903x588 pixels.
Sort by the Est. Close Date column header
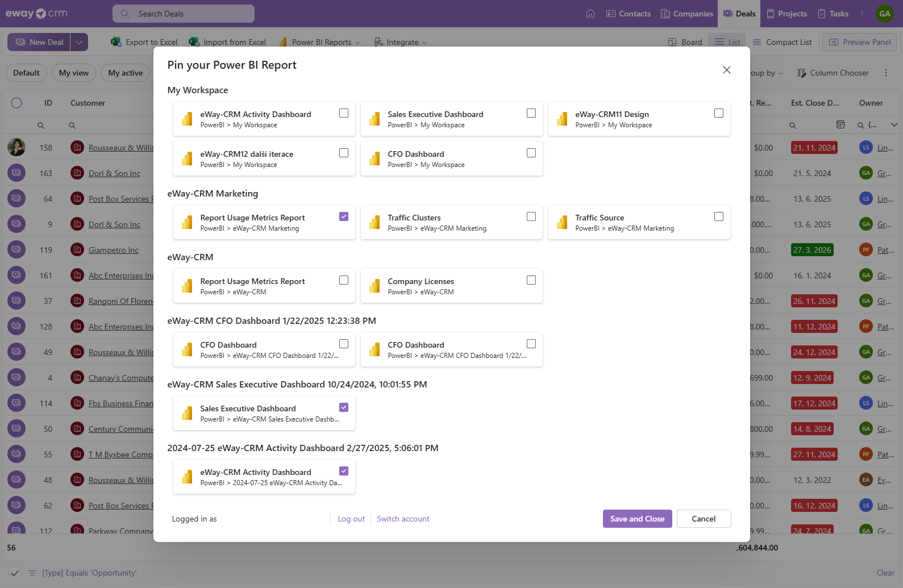pos(815,103)
